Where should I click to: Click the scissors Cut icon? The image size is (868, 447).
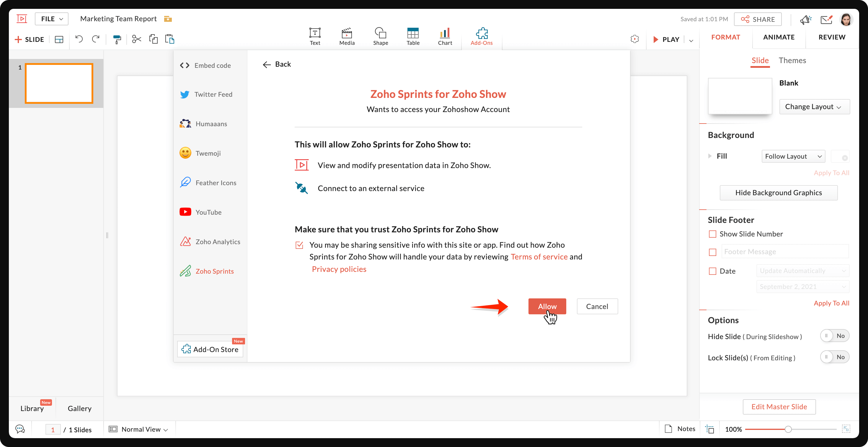point(136,39)
